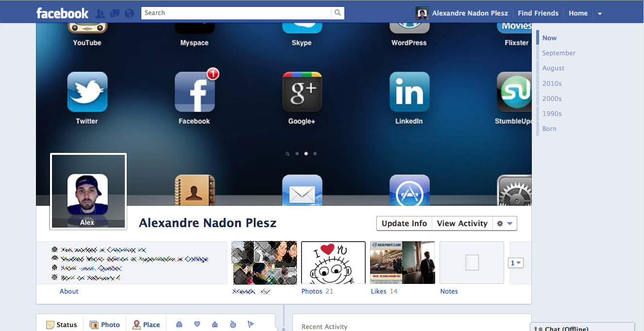This screenshot has height=331, width=644.
Task: Open the friend requests icon
Action: [100, 13]
